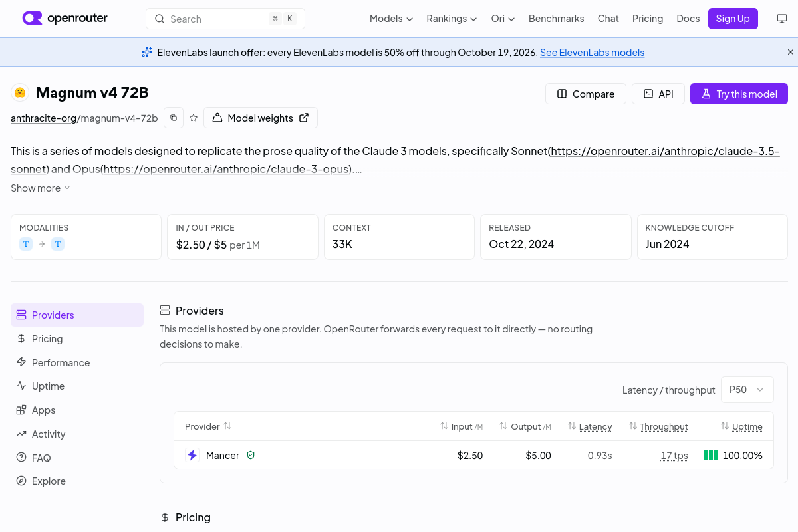The height and width of the screenshot is (532, 798).
Task: Click the Mancer verified shield icon
Action: pyautogui.click(x=251, y=455)
